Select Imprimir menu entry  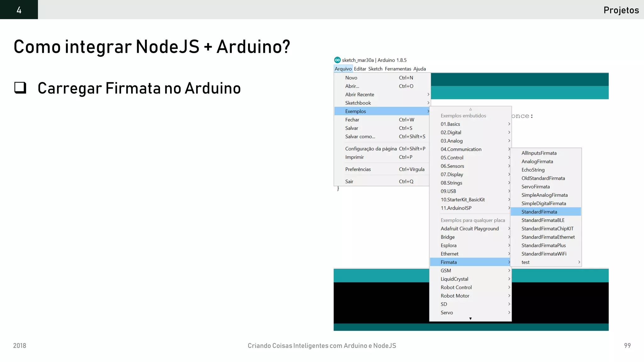[x=382, y=157]
